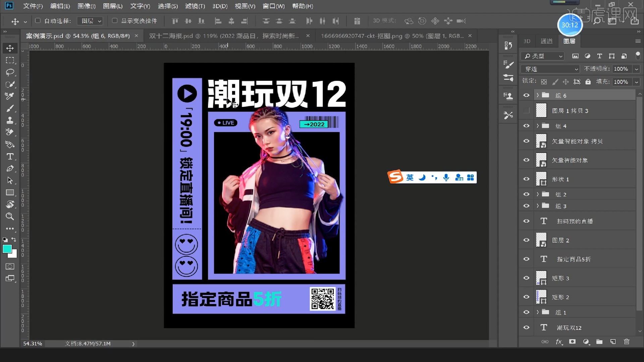Select the Hand tool

pyautogui.click(x=10, y=204)
